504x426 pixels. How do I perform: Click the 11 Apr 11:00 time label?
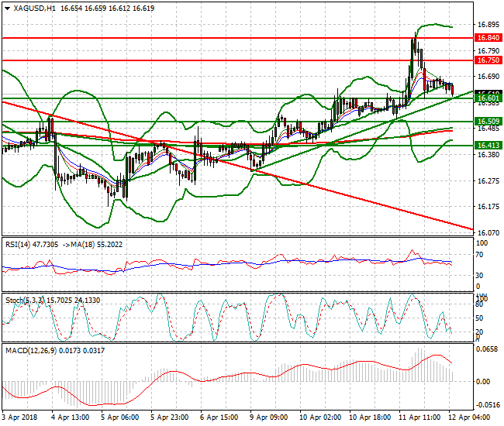(x=419, y=417)
